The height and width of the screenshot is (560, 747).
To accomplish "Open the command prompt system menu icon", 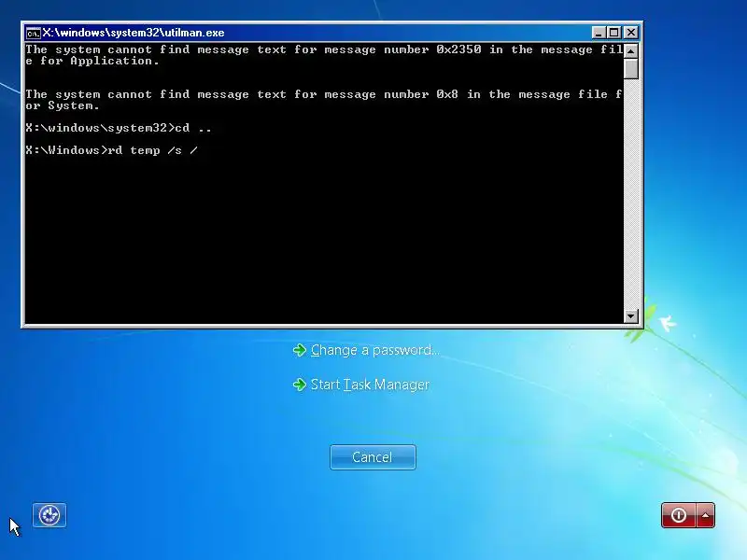I will point(33,33).
